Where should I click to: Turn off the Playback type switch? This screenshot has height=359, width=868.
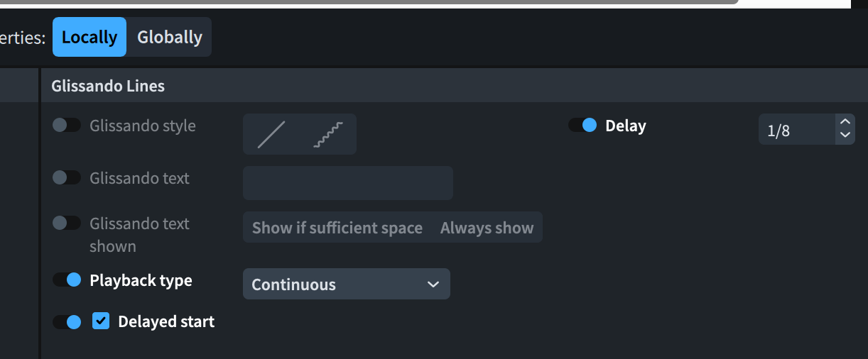67,280
